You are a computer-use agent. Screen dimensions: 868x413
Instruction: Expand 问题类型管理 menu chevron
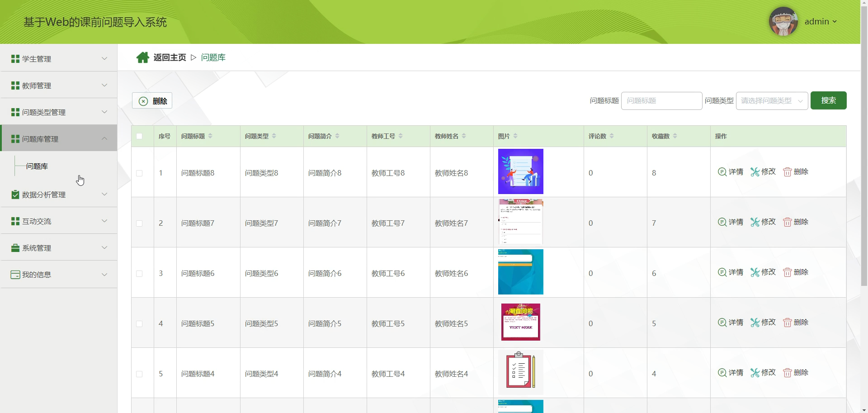pyautogui.click(x=104, y=112)
